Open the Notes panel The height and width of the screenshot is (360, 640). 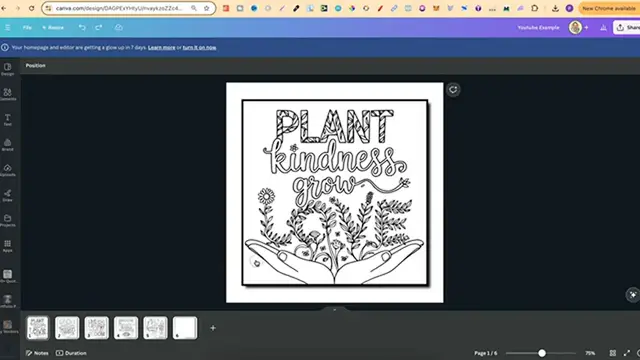[37, 353]
